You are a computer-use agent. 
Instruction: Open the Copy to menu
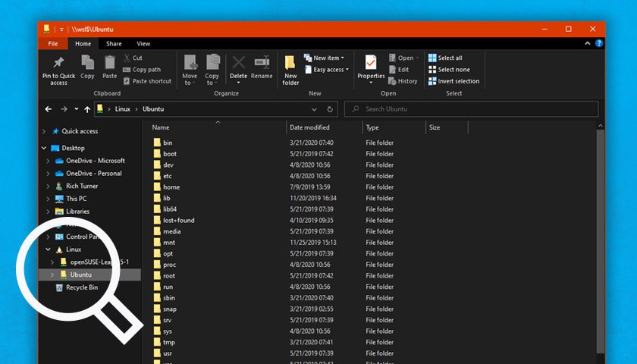tap(212, 70)
